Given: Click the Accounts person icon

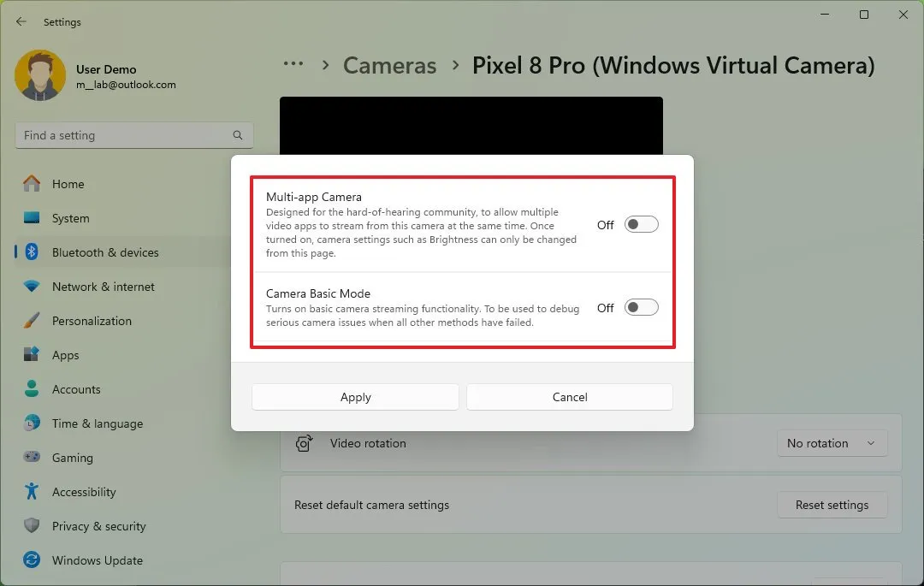Looking at the screenshot, I should (x=32, y=388).
